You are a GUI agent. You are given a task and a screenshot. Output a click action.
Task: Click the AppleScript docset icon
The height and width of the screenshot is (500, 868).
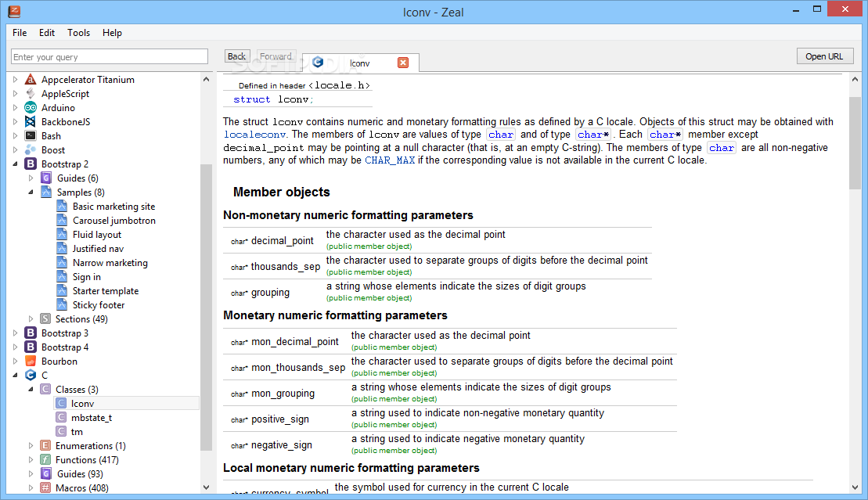[x=31, y=94]
